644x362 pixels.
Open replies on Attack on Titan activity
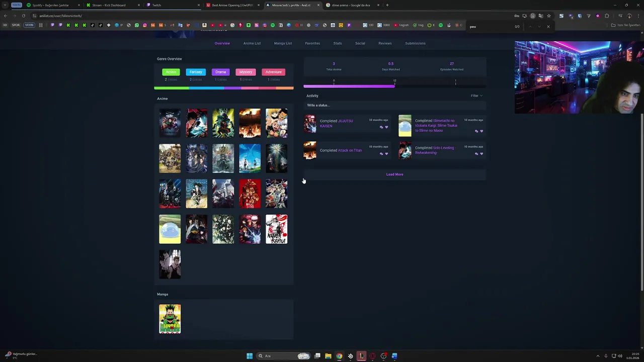tap(381, 154)
